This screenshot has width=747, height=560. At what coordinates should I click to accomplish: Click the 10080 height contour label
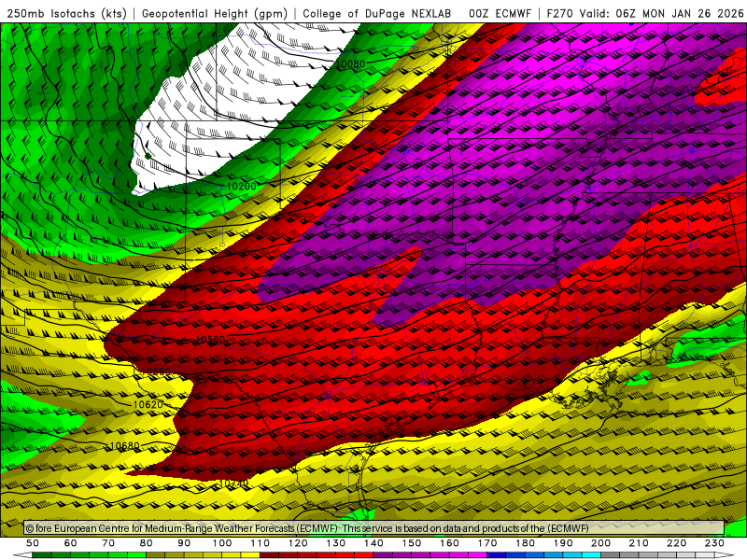(x=350, y=63)
